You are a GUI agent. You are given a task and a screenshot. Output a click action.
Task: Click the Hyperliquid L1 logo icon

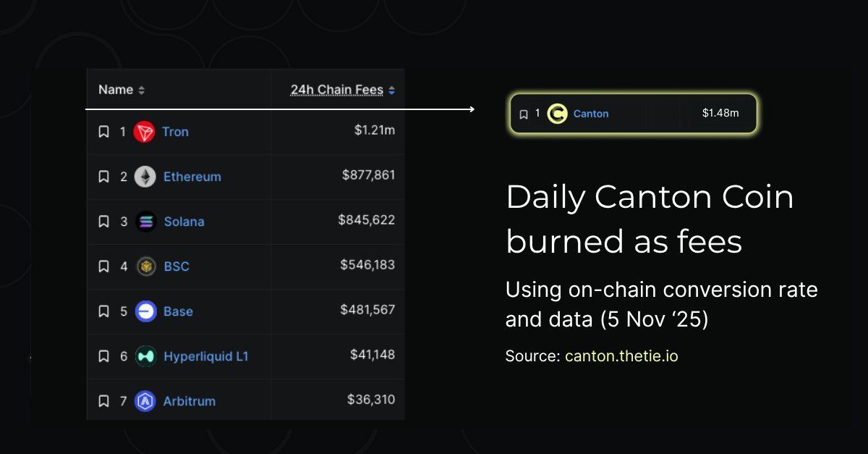pos(147,356)
